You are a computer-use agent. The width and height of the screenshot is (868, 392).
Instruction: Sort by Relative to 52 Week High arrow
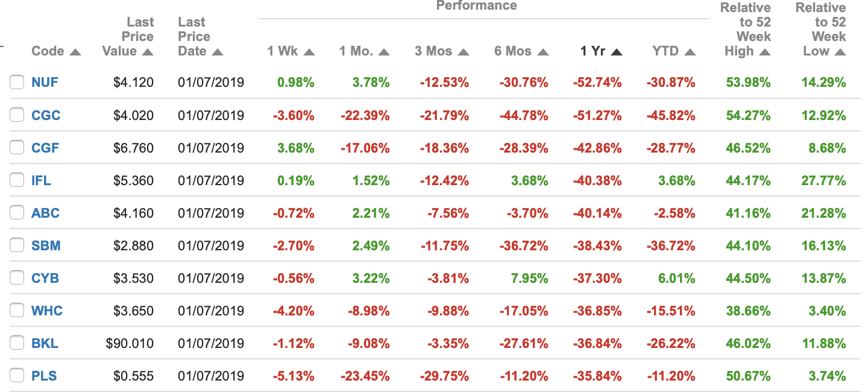[765, 52]
